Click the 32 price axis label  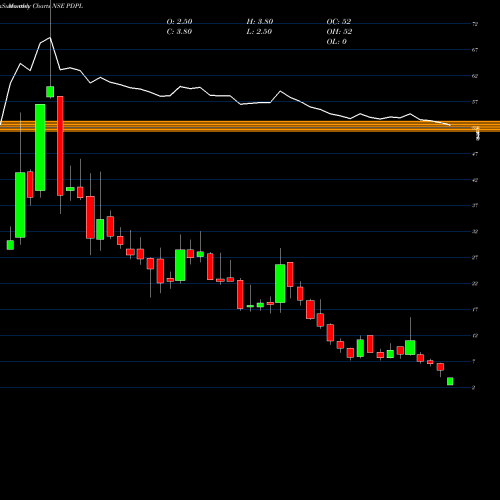click(475, 231)
